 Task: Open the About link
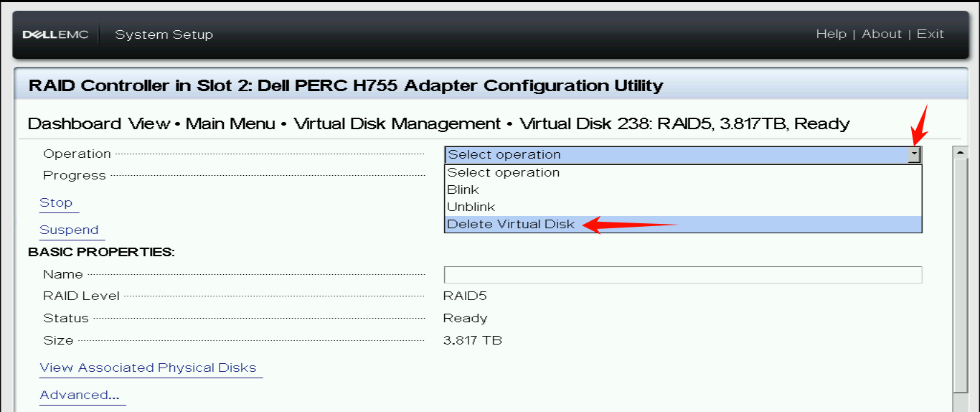(x=882, y=34)
